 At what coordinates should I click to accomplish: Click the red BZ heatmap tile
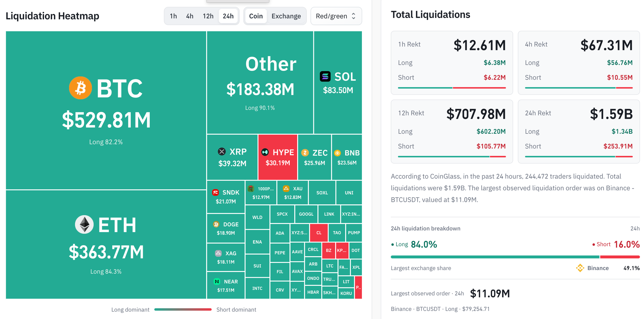click(328, 250)
